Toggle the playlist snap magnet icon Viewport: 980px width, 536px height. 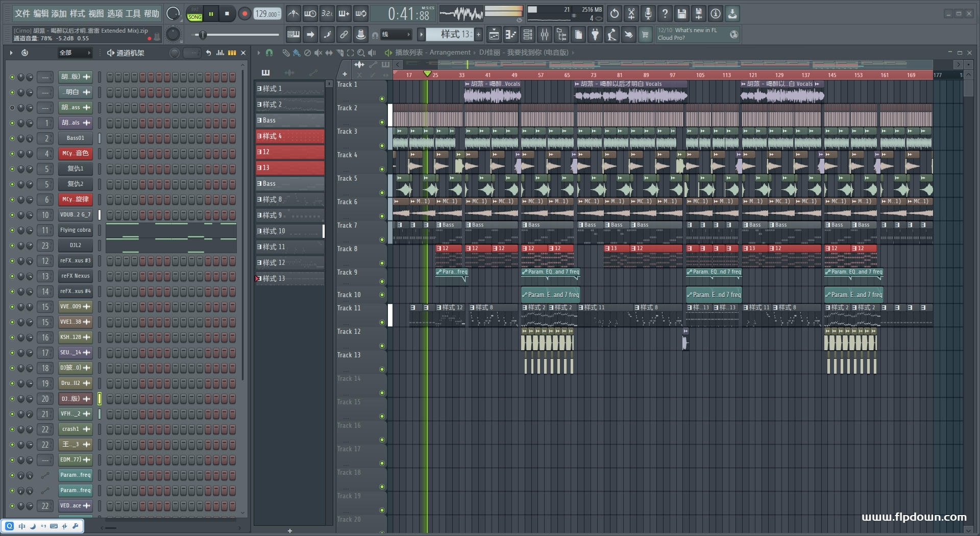coord(269,53)
